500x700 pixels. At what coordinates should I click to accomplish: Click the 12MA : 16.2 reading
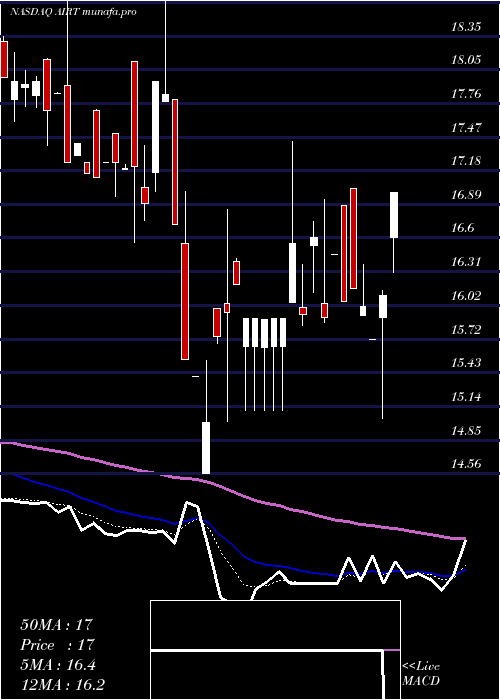click(x=62, y=685)
